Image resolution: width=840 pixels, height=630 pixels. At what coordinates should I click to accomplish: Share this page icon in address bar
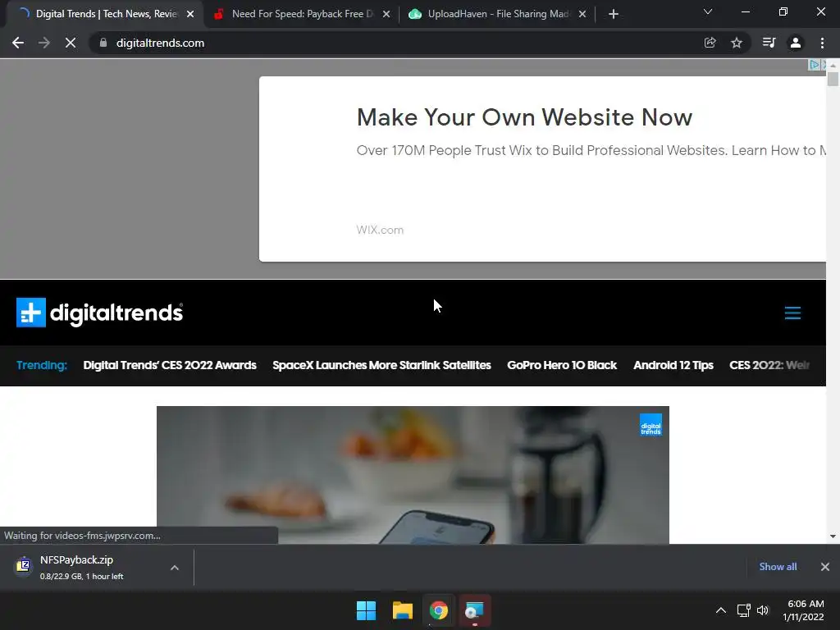point(710,43)
